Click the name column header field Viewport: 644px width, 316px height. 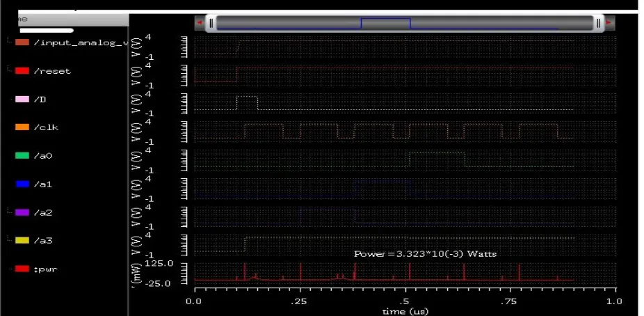(x=74, y=19)
